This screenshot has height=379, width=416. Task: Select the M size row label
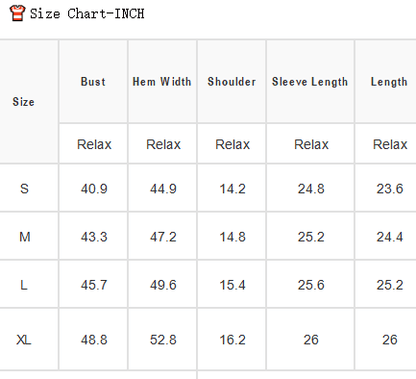pyautogui.click(x=25, y=237)
